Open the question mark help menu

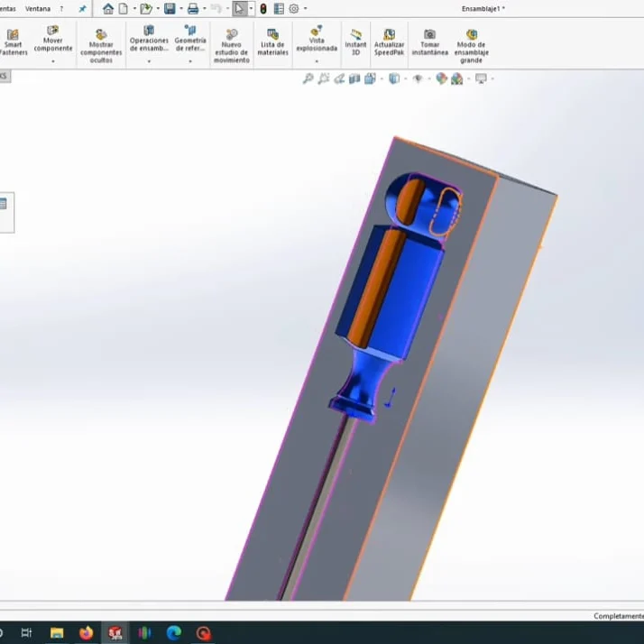click(61, 9)
